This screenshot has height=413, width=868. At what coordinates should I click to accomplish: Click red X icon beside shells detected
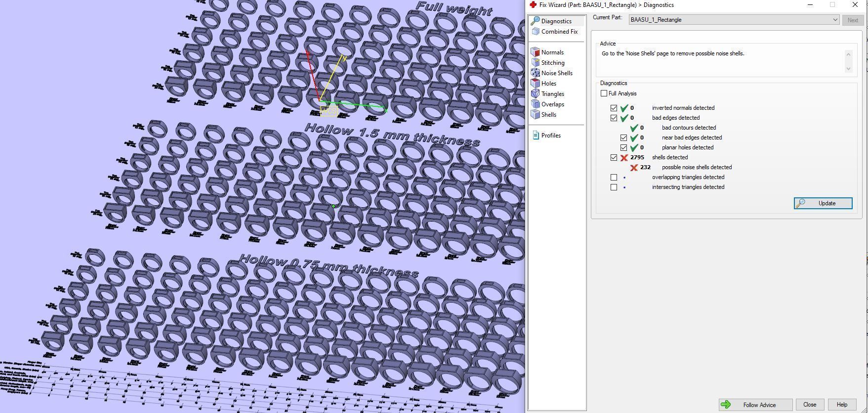pyautogui.click(x=624, y=157)
